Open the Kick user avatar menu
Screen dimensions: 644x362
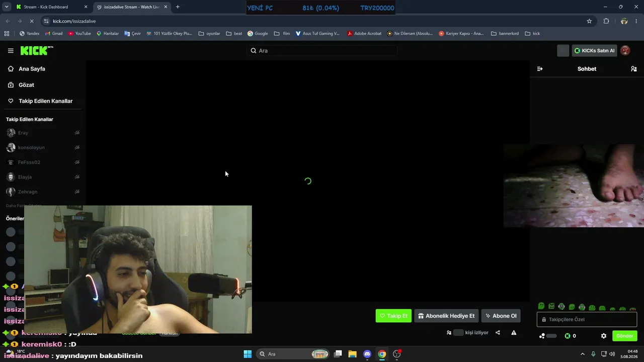point(625,51)
